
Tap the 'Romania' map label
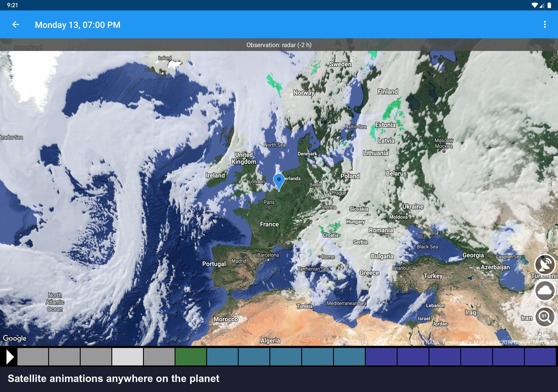[x=381, y=230]
